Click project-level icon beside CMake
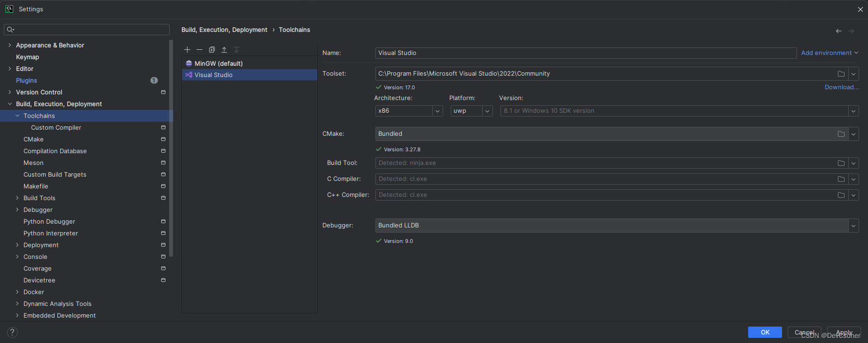 pos(163,139)
